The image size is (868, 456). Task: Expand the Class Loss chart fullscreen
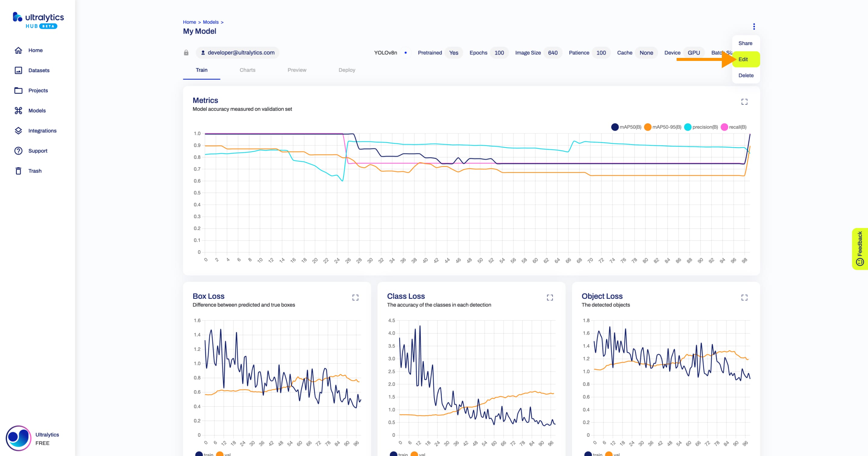coord(550,297)
